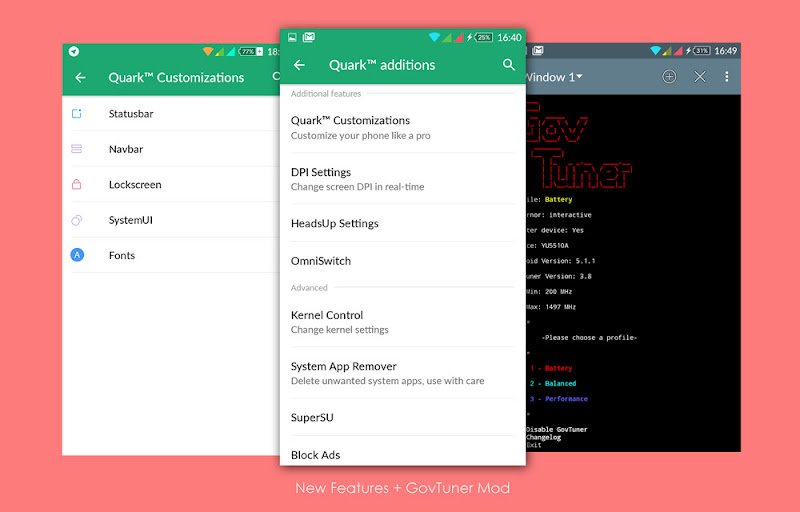Select '2 - Balanced' profile in terminal
Screen dimensions: 800x512
pos(553,383)
